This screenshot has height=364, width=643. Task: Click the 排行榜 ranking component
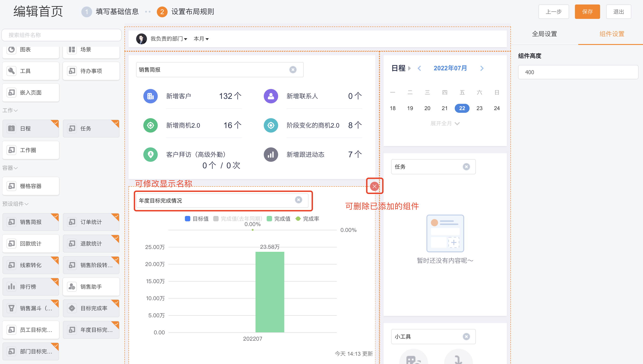[31, 287]
